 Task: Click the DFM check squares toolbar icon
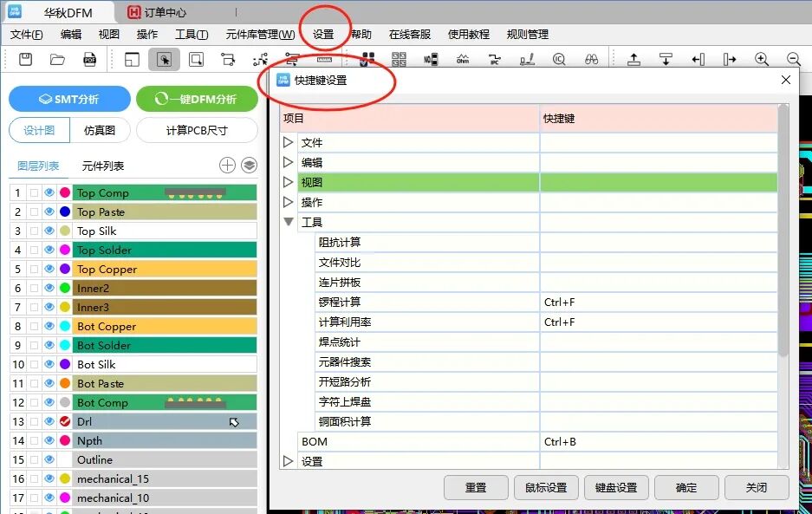367,59
